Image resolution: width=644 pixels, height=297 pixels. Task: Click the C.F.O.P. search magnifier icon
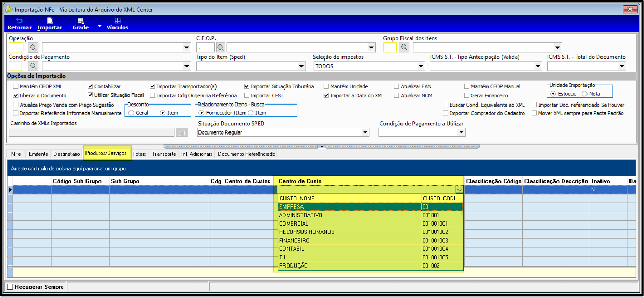[220, 48]
